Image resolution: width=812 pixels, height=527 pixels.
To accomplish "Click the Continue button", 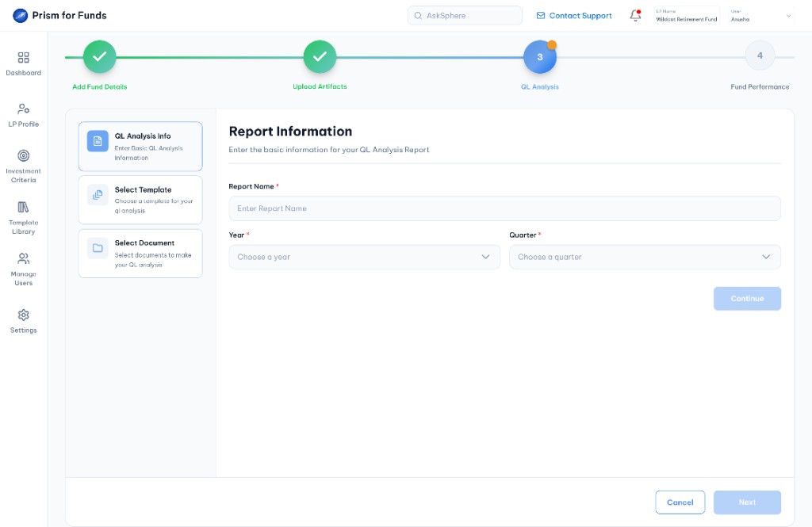I will pyautogui.click(x=747, y=299).
